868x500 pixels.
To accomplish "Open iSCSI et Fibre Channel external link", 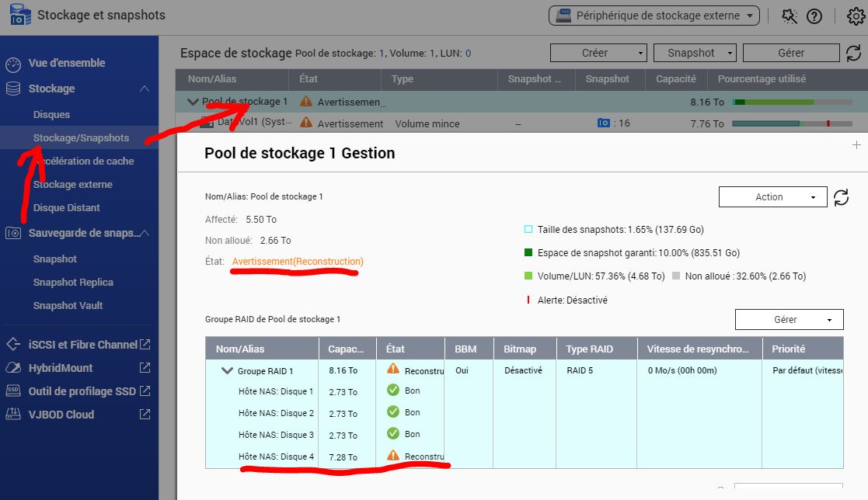I will click(145, 344).
